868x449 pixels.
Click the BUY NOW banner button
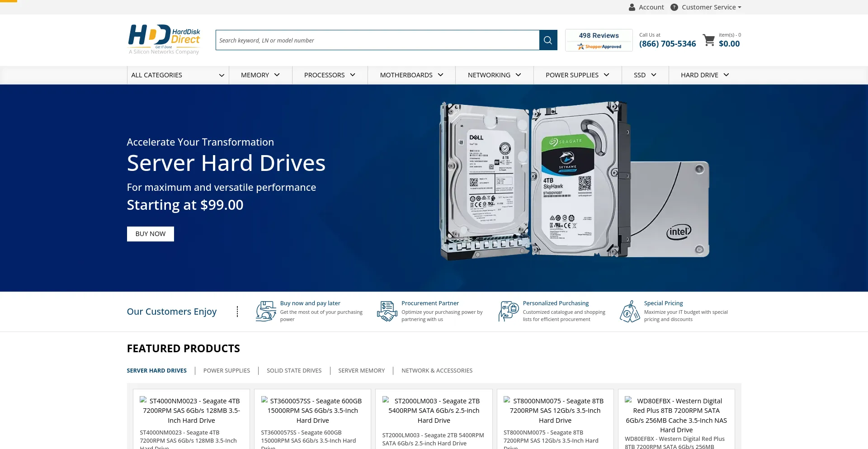click(151, 234)
